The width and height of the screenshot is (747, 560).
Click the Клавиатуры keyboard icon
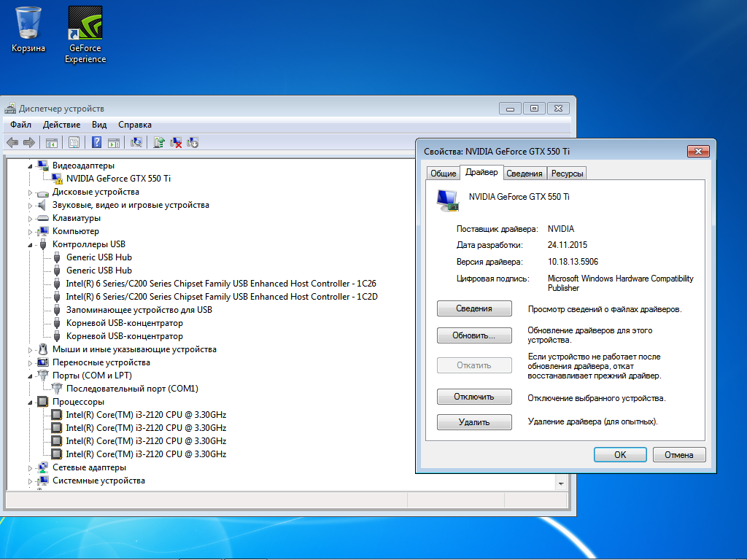[43, 218]
